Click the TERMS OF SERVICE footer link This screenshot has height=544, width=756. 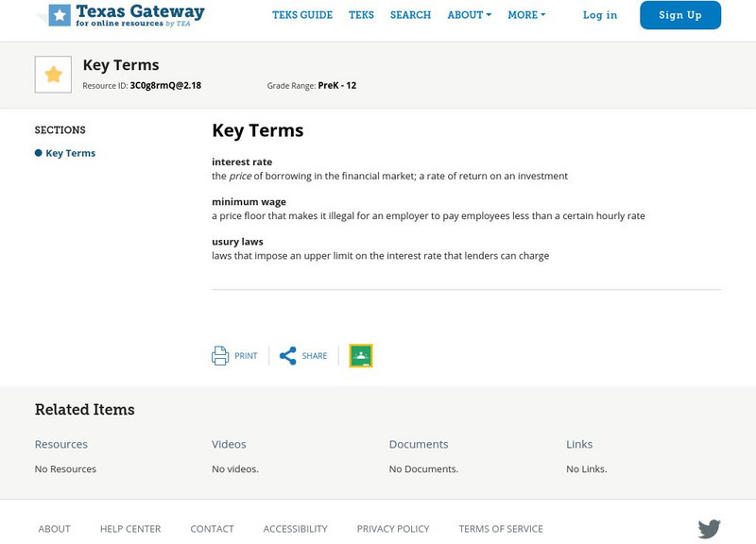click(x=501, y=529)
